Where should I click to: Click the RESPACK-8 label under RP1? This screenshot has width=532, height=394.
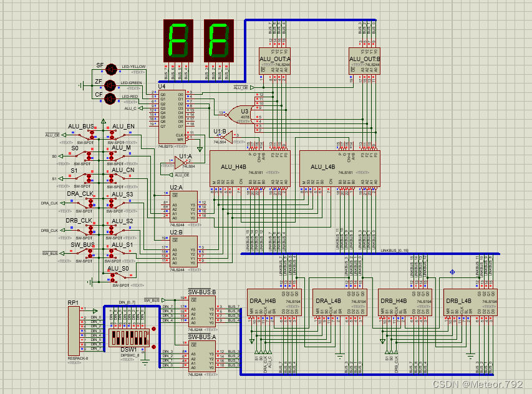pyautogui.click(x=78, y=358)
